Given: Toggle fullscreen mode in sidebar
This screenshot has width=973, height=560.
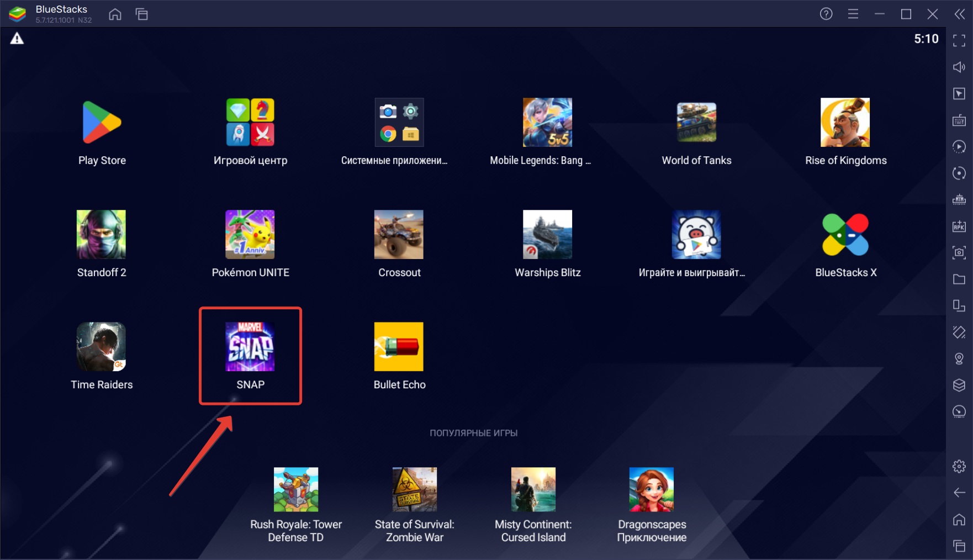Looking at the screenshot, I should coord(959,40).
